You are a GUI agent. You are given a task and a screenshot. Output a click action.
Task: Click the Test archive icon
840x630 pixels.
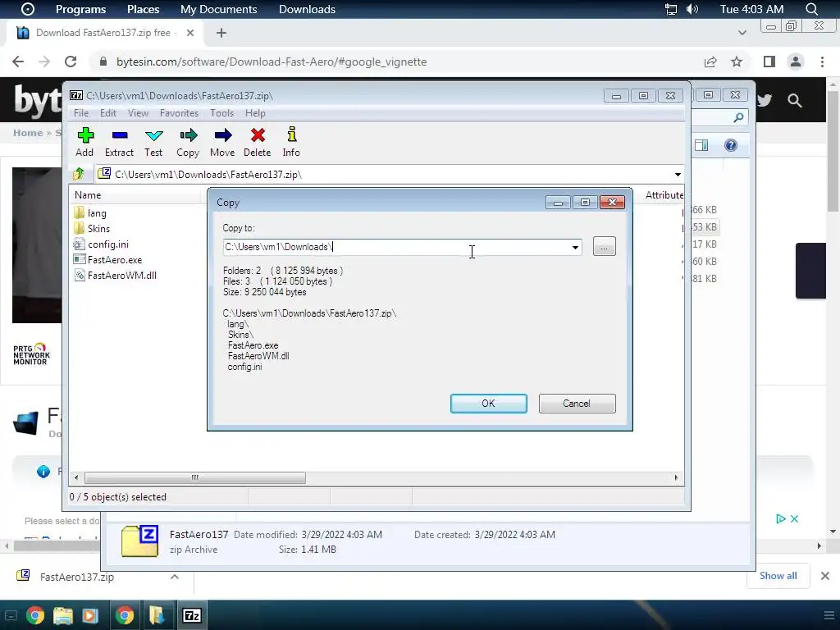coord(153,142)
